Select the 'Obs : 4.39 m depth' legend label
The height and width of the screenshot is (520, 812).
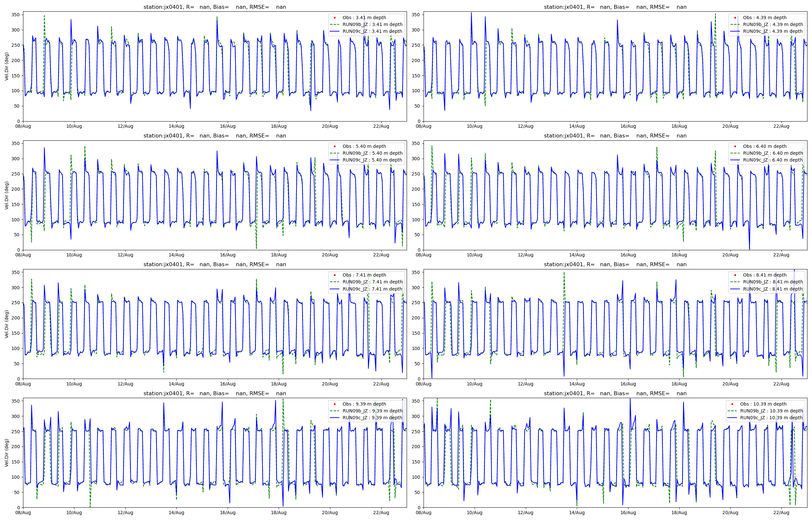coord(765,18)
